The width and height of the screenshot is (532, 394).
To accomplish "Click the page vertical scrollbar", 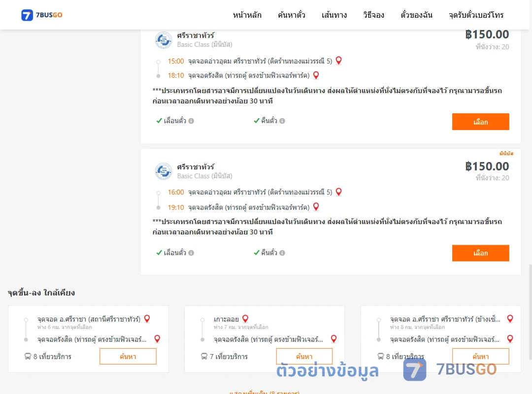I will (x=530, y=312).
